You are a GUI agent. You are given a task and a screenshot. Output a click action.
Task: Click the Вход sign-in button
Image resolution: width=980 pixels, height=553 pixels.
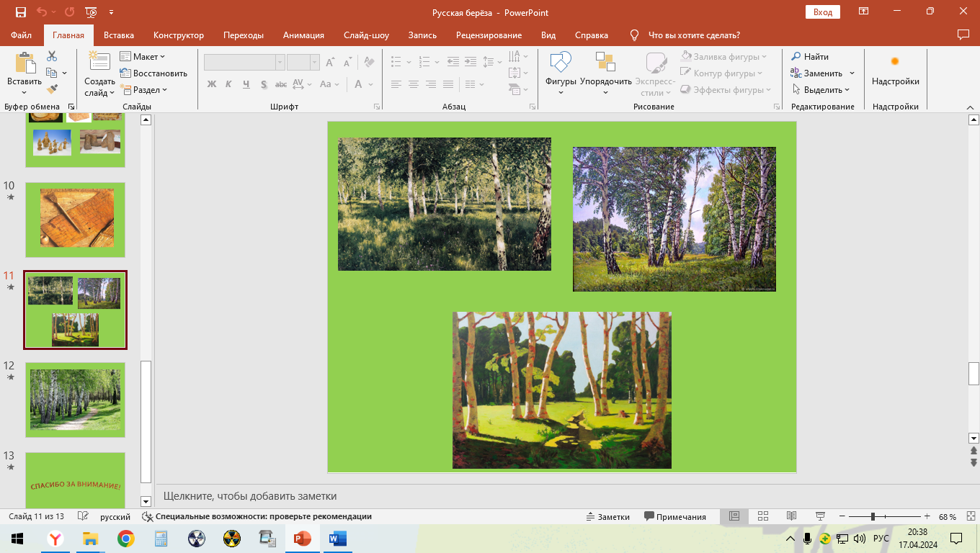(822, 12)
